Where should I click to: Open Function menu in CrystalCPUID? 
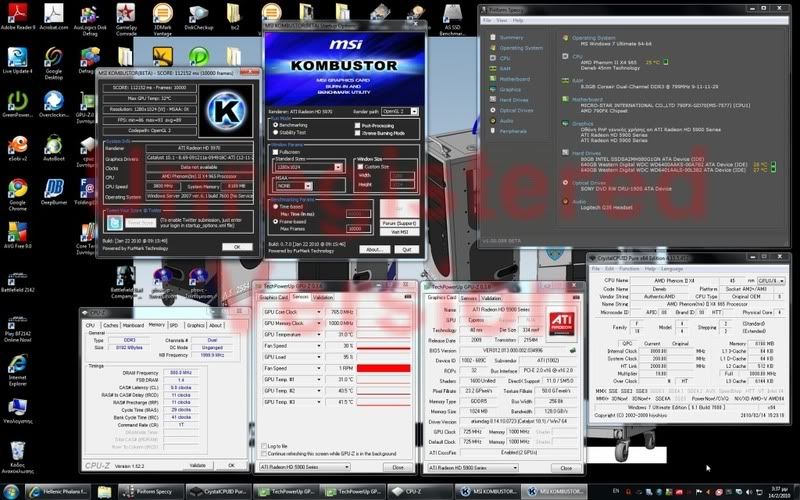[x=629, y=268]
